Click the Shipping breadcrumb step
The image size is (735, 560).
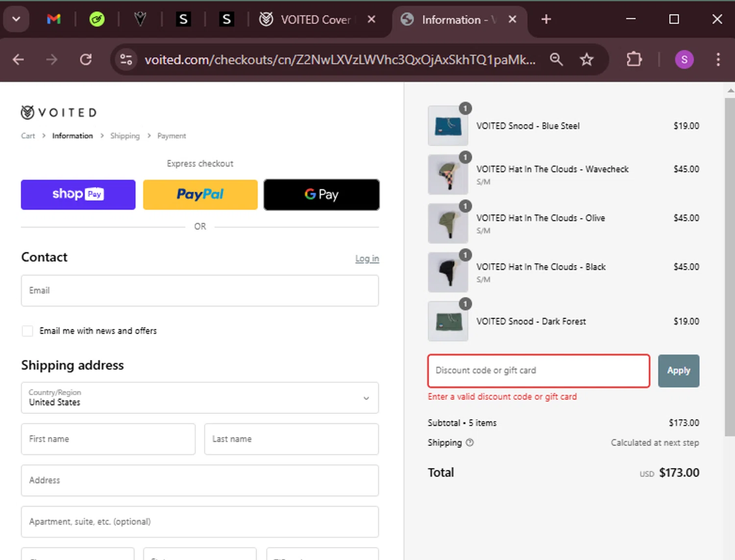click(125, 136)
